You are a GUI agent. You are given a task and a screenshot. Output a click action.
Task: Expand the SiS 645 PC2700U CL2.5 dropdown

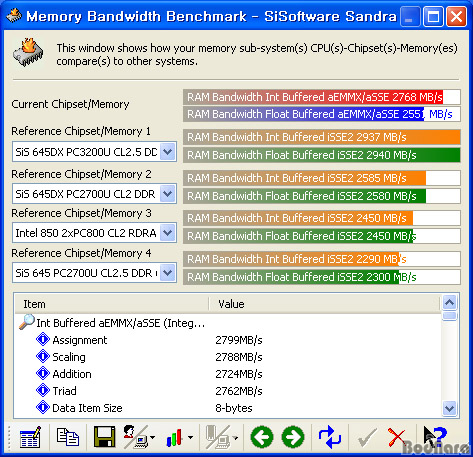pos(167,273)
